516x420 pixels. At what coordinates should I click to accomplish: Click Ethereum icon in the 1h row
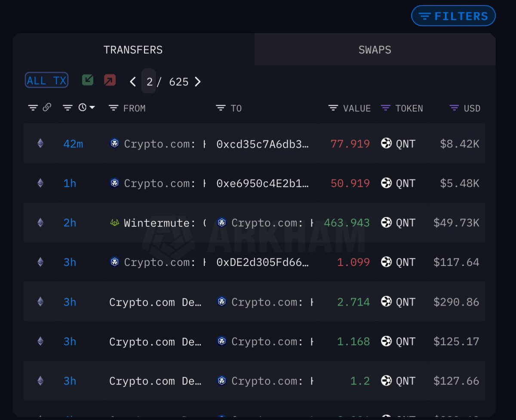40,183
